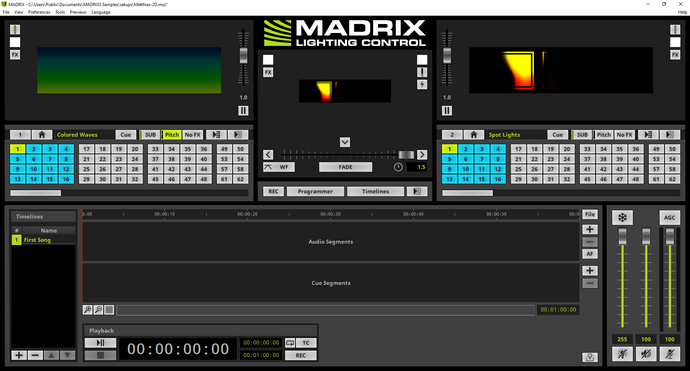
Task: Open the timeline File menu button
Action: click(x=590, y=214)
